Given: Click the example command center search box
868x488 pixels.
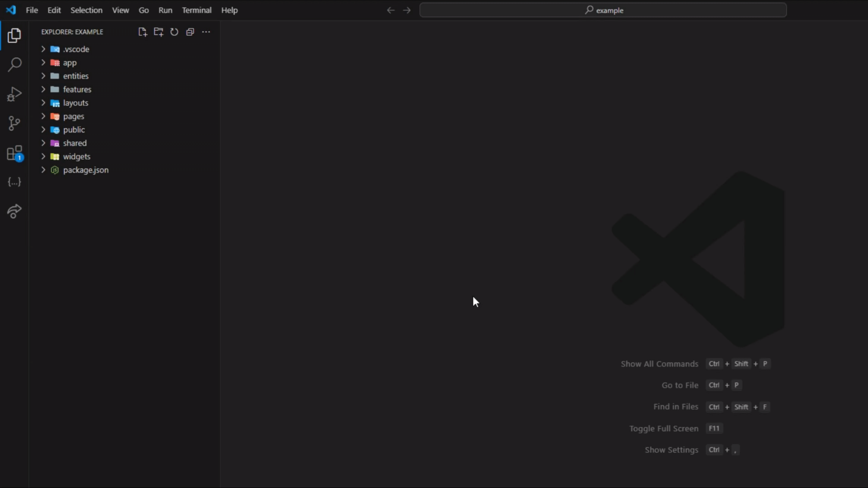Looking at the screenshot, I should (603, 10).
